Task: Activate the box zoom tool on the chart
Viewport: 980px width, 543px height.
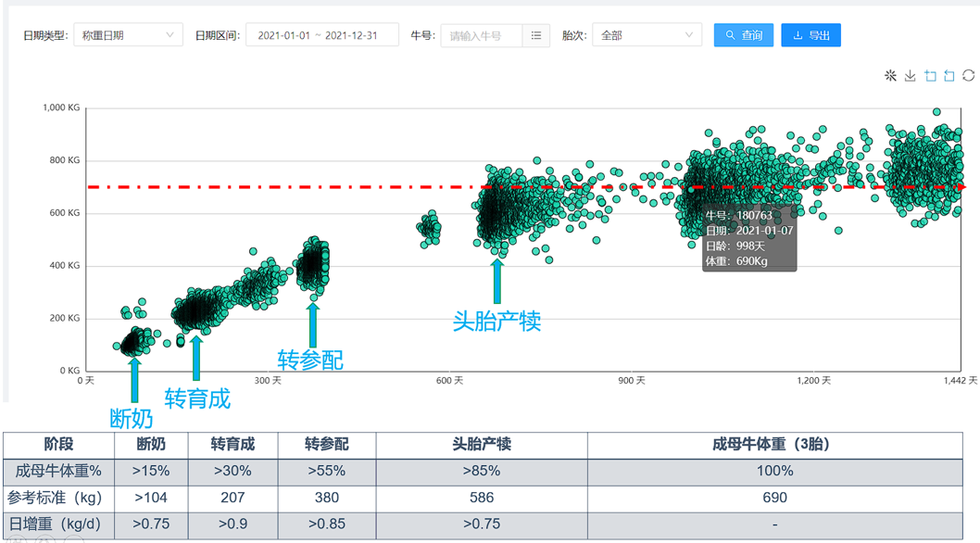Action: pyautogui.click(x=929, y=76)
